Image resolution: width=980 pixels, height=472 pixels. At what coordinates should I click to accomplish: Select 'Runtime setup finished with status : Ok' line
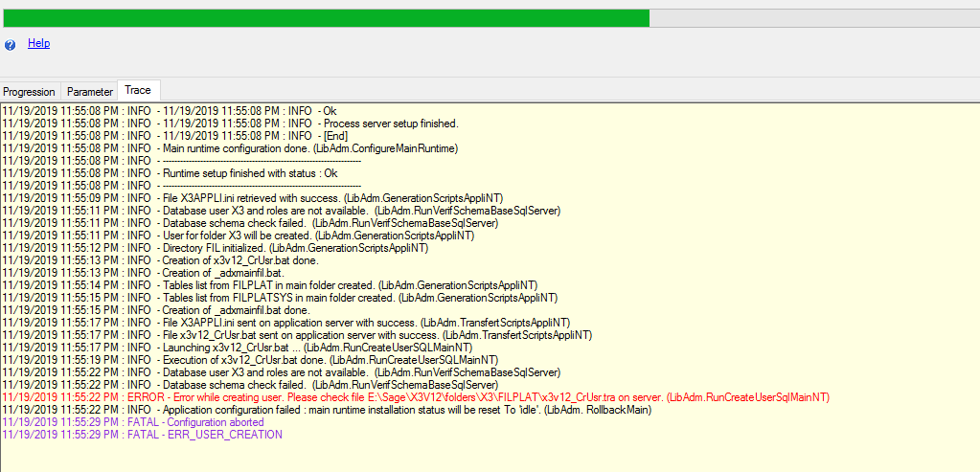pos(170,173)
